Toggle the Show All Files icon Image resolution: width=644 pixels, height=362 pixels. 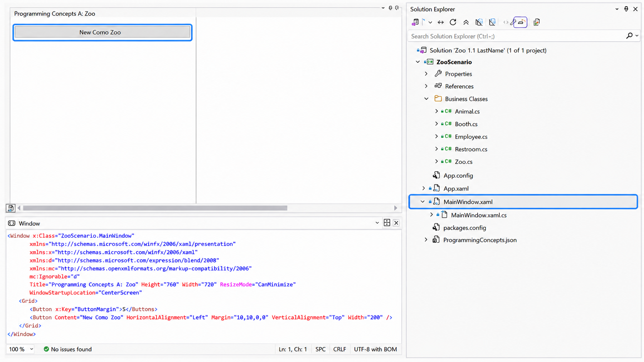point(479,22)
